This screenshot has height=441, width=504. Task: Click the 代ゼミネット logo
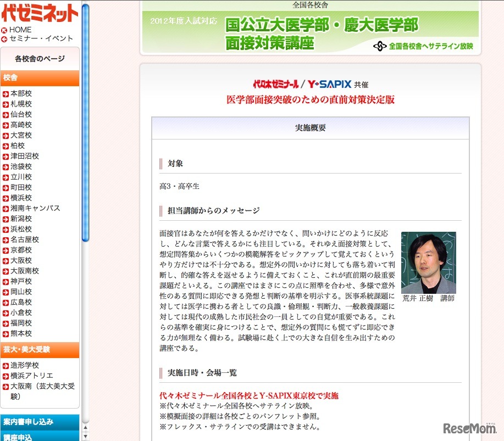tap(40, 13)
